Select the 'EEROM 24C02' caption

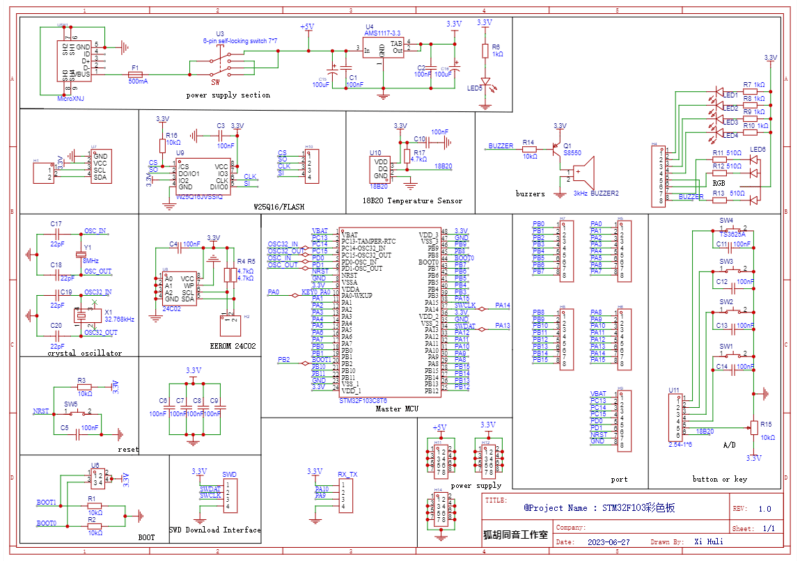point(233,346)
